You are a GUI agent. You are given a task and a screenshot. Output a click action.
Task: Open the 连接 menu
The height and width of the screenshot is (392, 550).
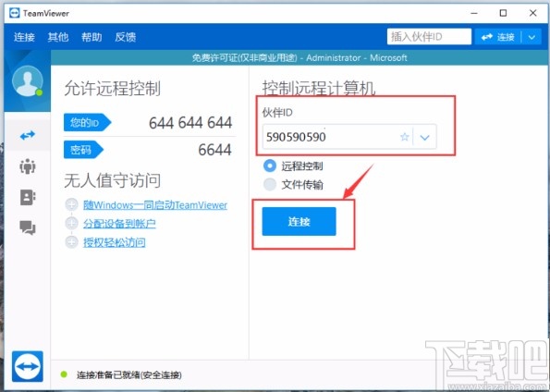pyautogui.click(x=24, y=37)
